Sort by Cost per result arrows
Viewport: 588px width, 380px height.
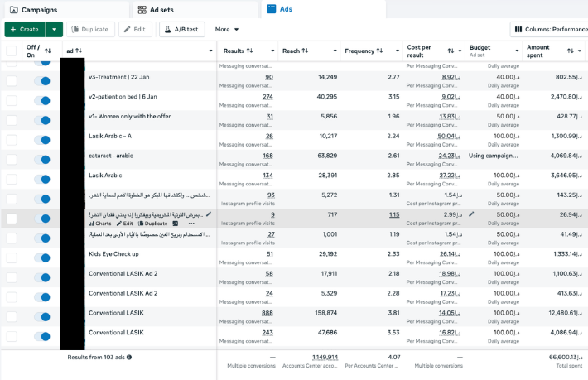point(451,51)
